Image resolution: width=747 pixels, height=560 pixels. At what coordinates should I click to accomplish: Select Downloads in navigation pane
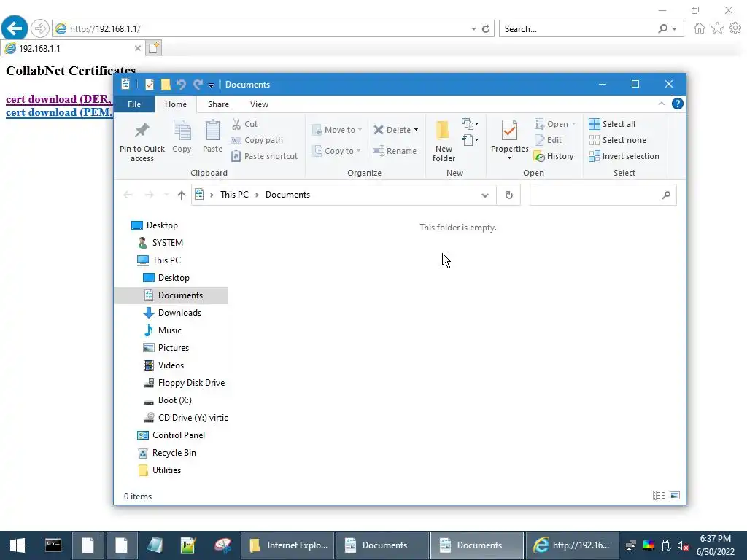point(179,313)
